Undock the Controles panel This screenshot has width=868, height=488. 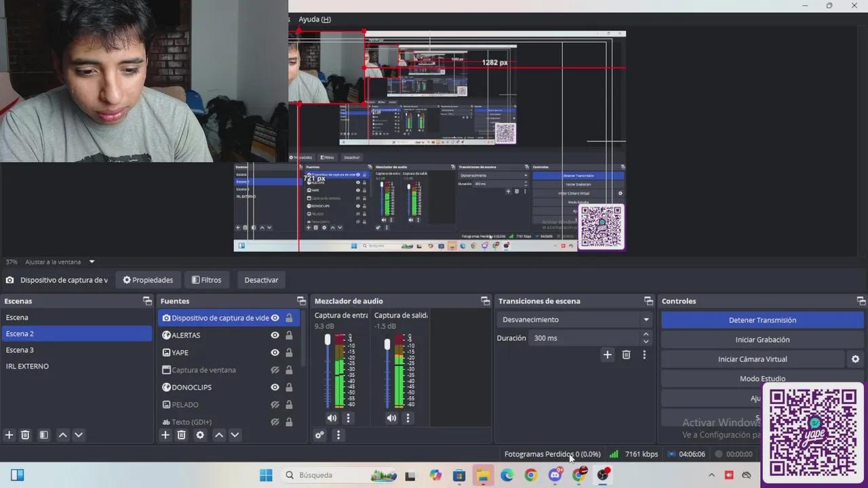click(861, 301)
